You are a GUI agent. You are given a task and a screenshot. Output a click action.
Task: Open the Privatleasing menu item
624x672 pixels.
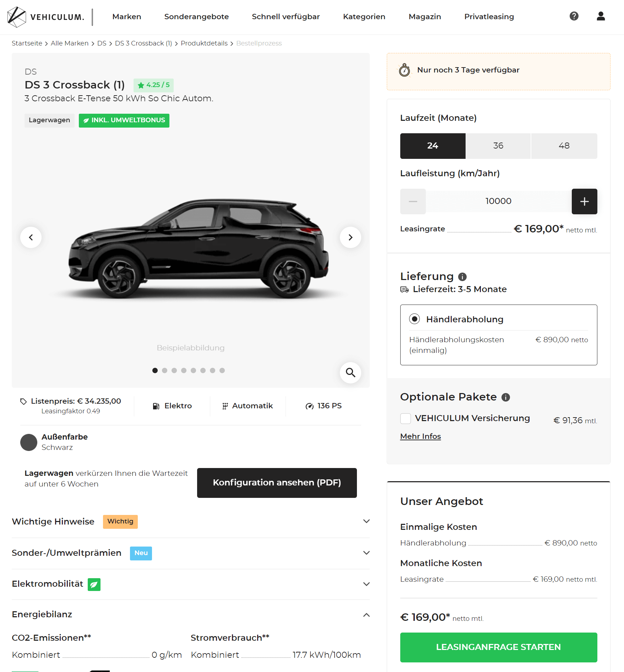click(x=489, y=17)
